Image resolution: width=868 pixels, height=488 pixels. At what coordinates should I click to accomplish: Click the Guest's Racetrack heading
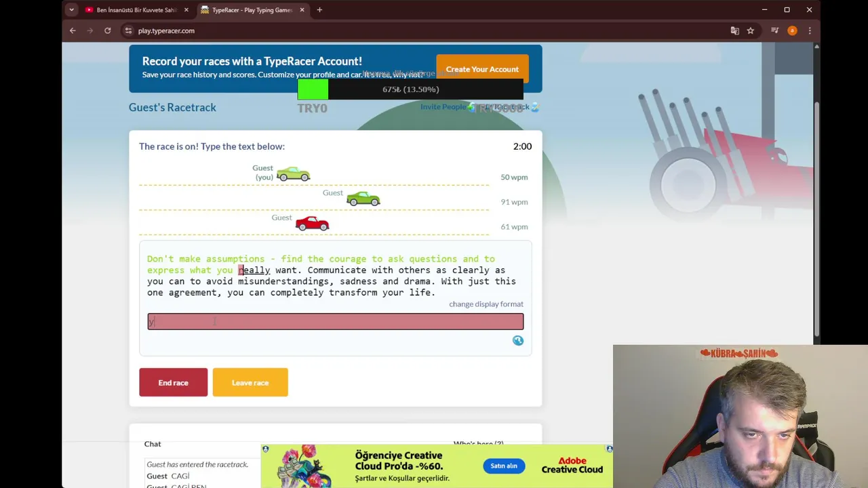(172, 107)
